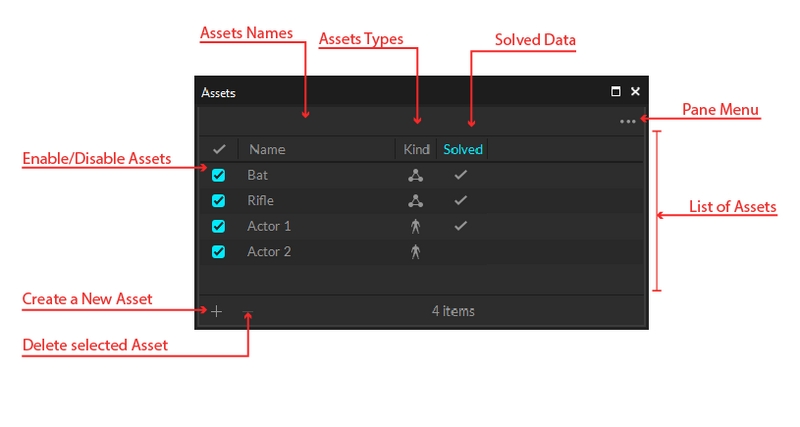Click the prop kind icon for Bat

(x=416, y=175)
